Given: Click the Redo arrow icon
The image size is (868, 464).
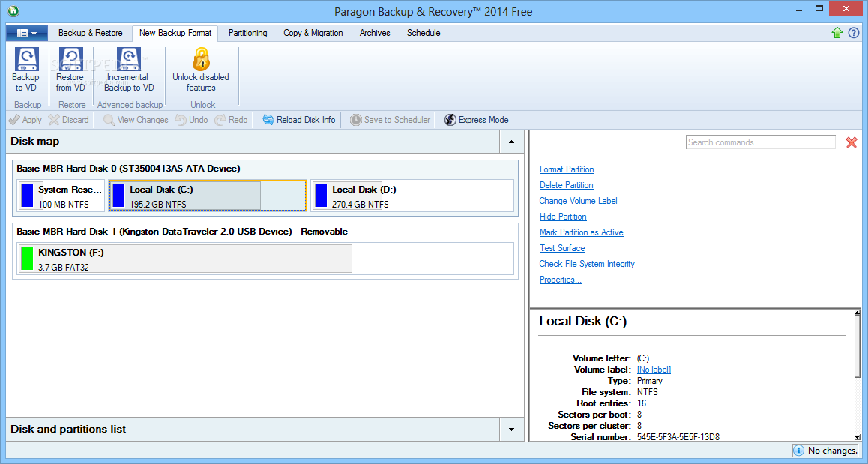Looking at the screenshot, I should [x=220, y=120].
